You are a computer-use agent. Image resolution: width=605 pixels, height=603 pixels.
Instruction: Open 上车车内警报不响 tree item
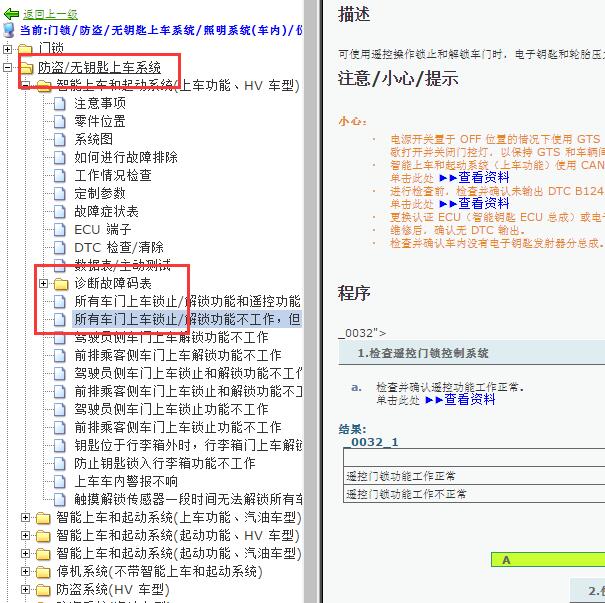point(126,481)
